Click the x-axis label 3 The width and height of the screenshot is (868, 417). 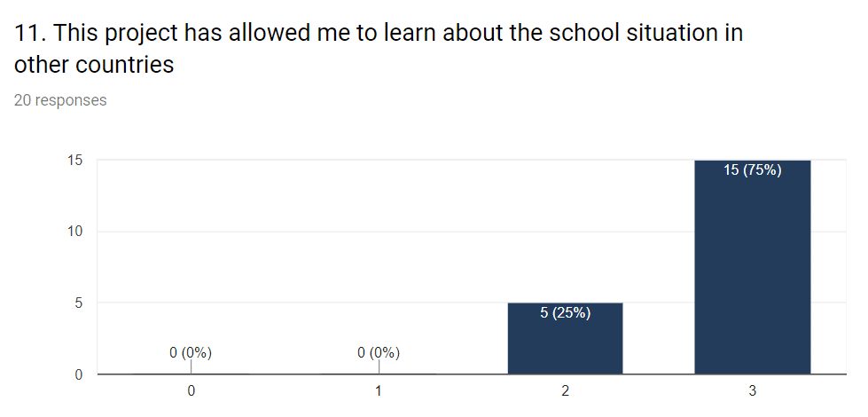[753, 391]
